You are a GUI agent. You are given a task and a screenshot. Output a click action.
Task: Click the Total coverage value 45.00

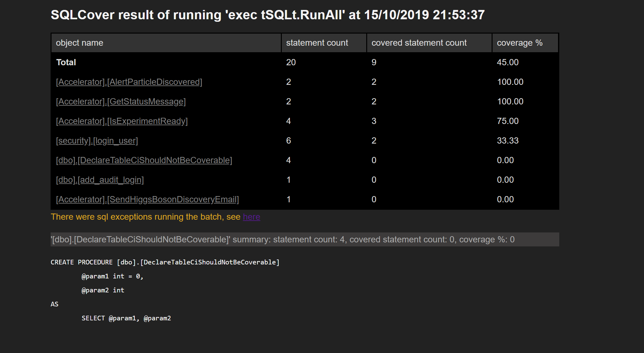point(508,62)
